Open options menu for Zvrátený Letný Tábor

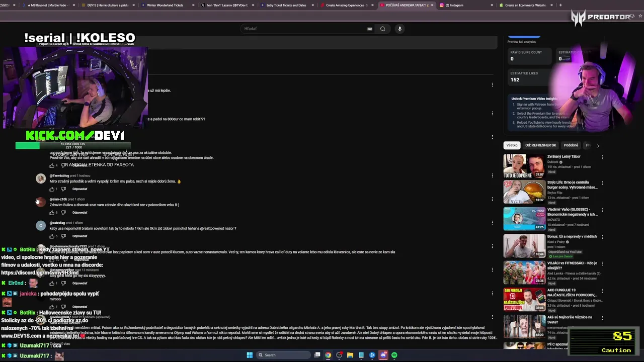click(602, 157)
